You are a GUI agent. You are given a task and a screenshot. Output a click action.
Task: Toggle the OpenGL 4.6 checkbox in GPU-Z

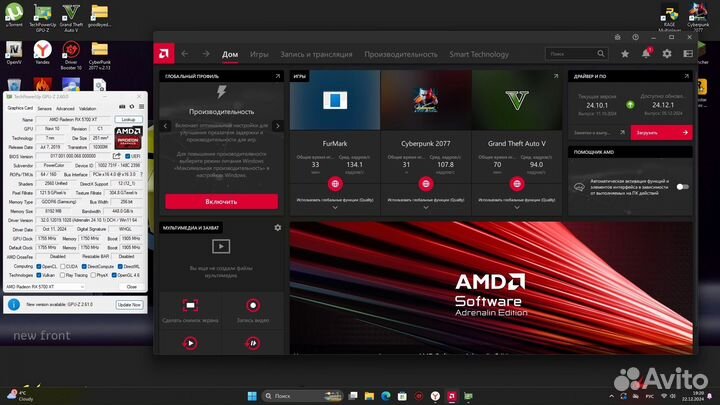(x=114, y=275)
